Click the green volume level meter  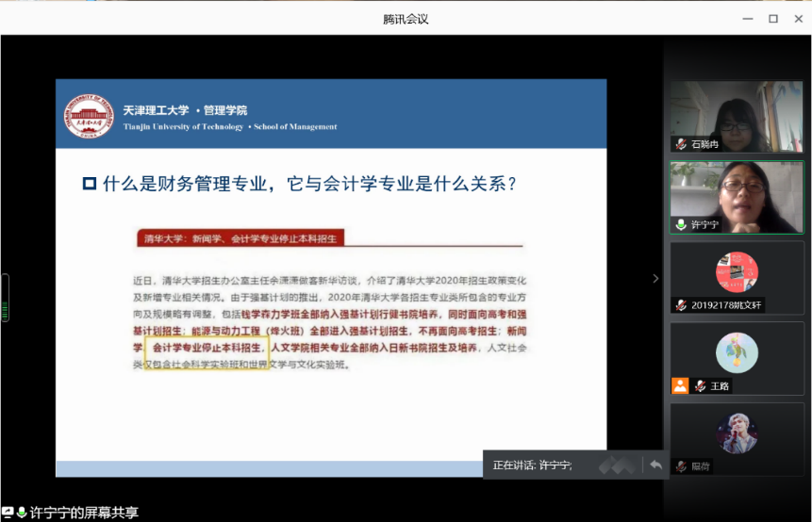[x=4, y=298]
